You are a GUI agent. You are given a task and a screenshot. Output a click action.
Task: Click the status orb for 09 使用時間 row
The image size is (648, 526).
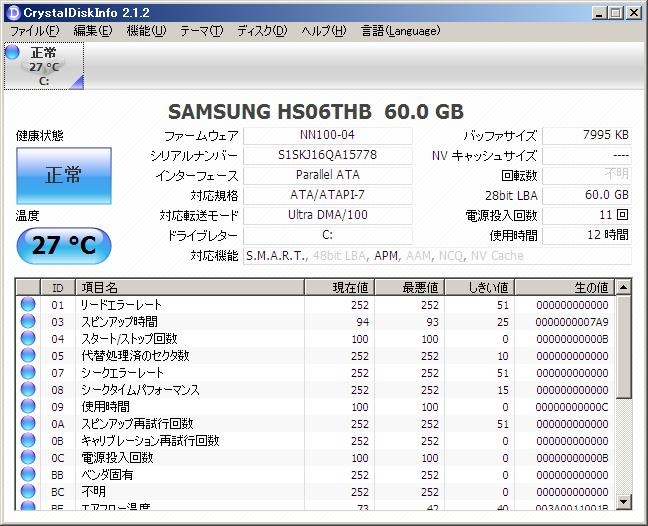pos(28,406)
